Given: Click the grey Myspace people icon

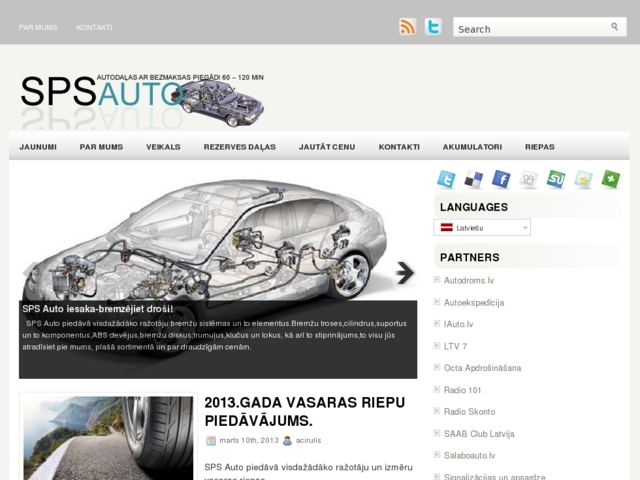Looking at the screenshot, I should (x=529, y=180).
